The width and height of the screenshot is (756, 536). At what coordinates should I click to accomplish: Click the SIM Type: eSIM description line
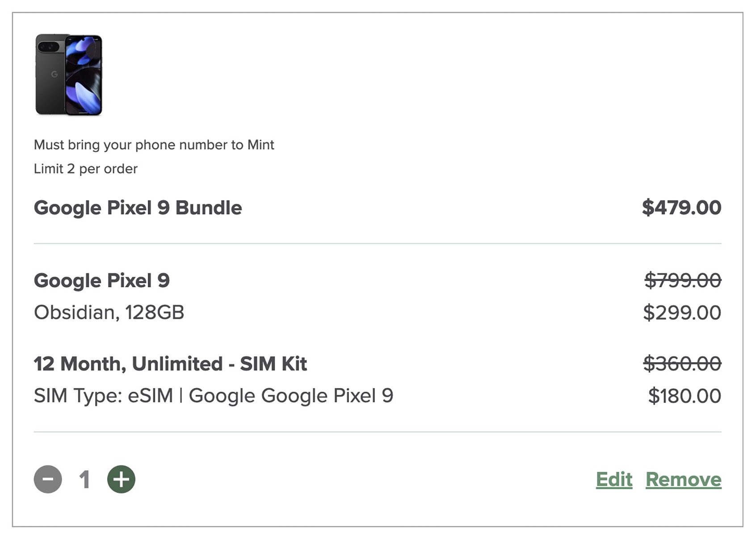click(214, 396)
